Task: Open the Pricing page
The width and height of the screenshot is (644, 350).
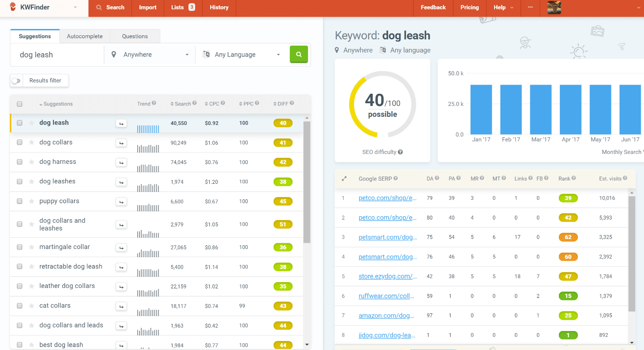Action: coord(469,8)
